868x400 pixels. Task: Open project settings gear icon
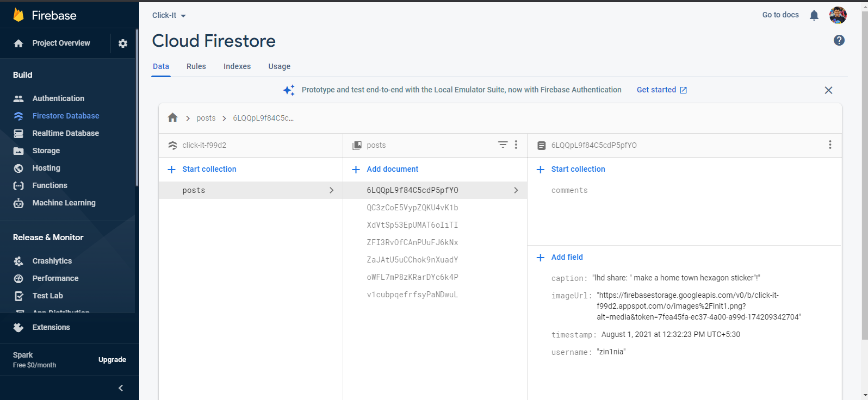123,43
